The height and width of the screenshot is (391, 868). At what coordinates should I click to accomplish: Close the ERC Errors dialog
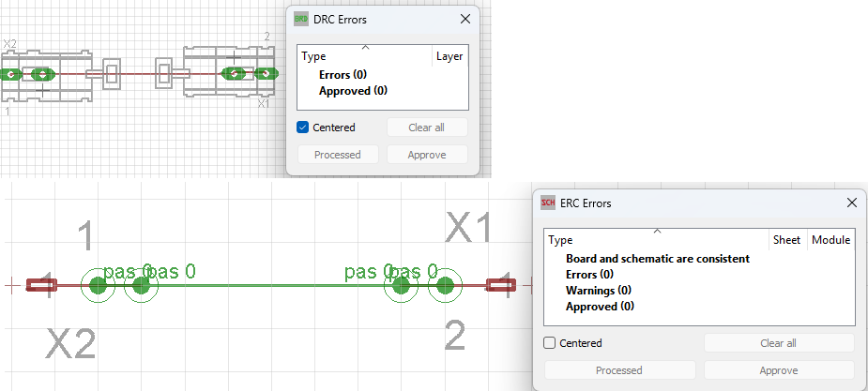852,203
